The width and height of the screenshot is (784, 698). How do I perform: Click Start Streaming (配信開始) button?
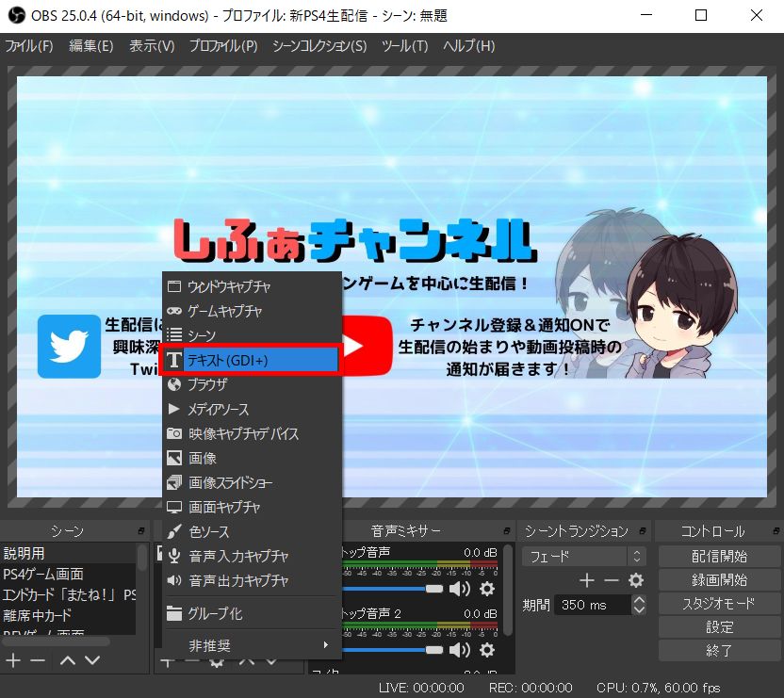719,556
